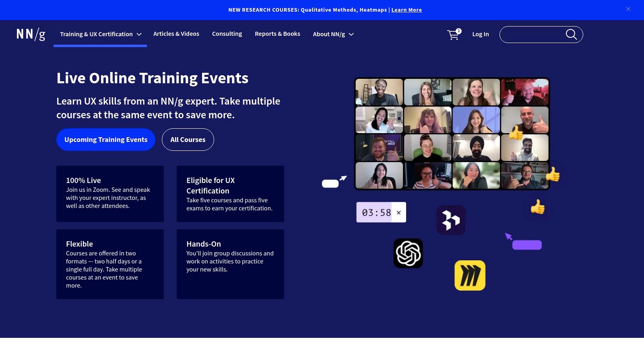Click the 'Take five courses' description
Image resolution: width=644 pixels, height=362 pixels.
229,204
